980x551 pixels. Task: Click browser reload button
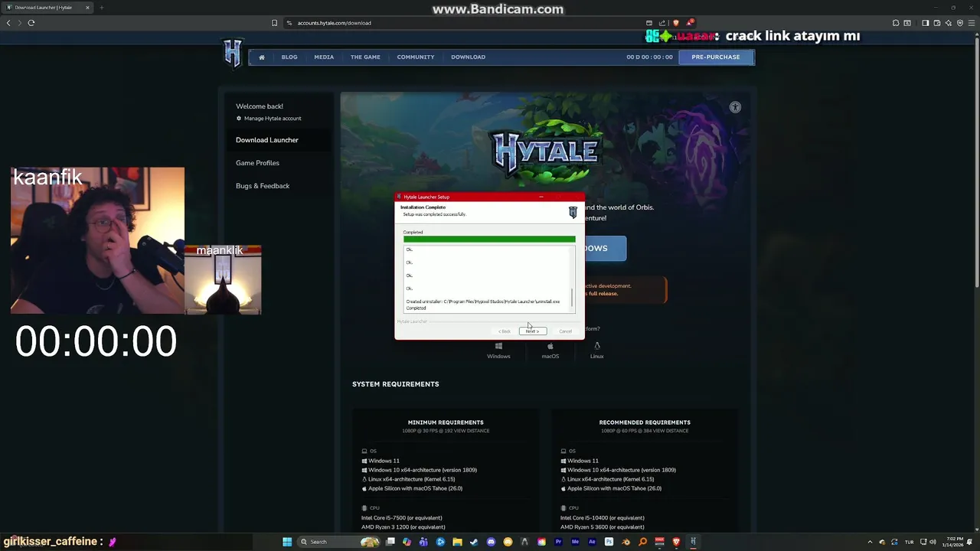click(x=31, y=23)
